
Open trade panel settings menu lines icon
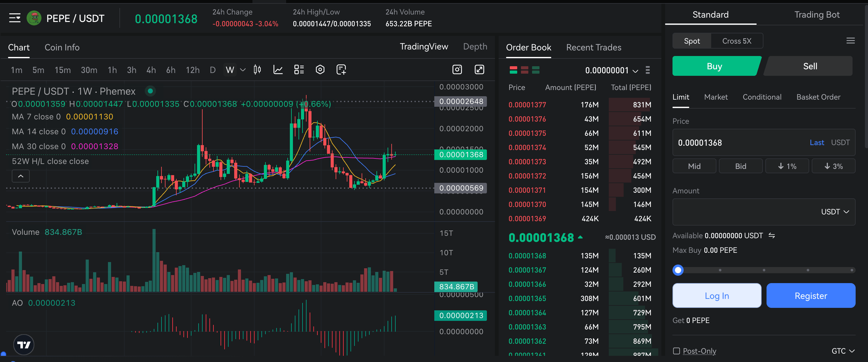click(850, 41)
